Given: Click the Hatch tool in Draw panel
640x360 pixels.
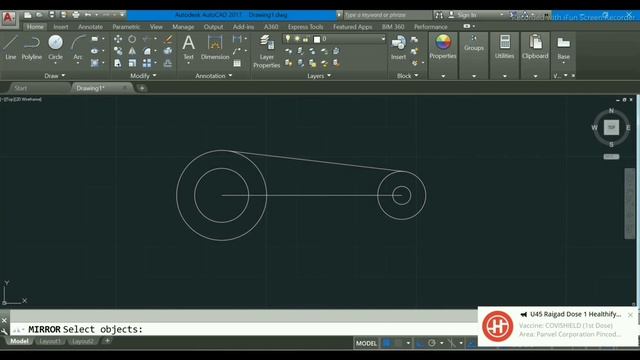Looking at the screenshot, I should pos(95,63).
